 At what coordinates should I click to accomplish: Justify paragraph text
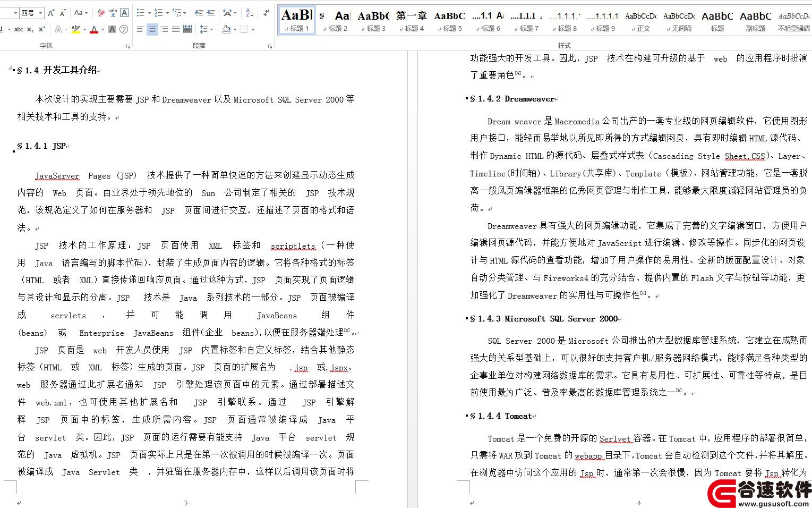click(175, 29)
